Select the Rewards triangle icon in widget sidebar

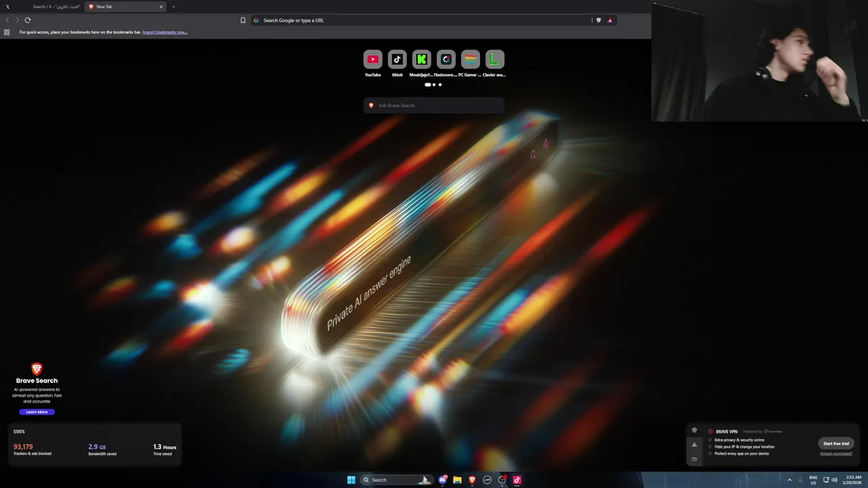click(694, 445)
